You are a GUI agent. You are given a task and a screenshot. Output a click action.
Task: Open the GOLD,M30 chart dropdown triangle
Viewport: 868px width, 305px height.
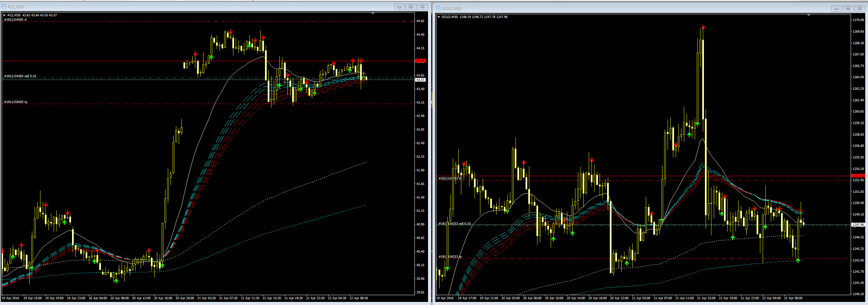pyautogui.click(x=439, y=17)
